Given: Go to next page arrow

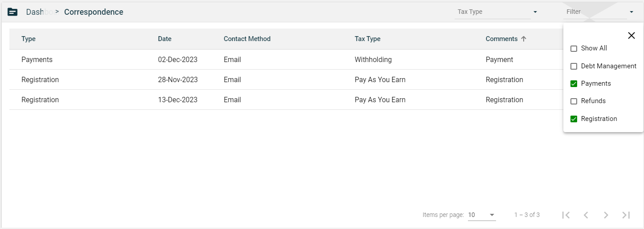Looking at the screenshot, I should tap(606, 215).
